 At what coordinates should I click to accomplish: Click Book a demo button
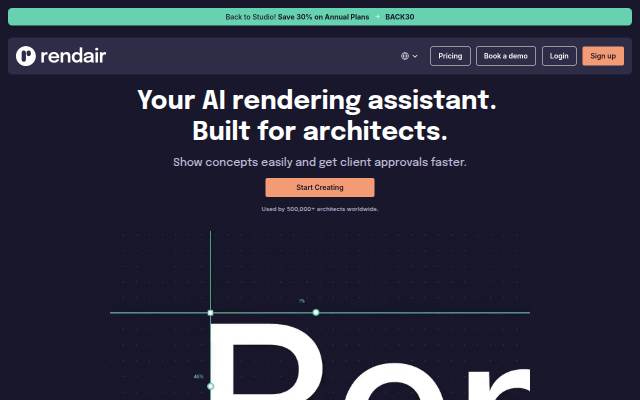click(x=506, y=56)
